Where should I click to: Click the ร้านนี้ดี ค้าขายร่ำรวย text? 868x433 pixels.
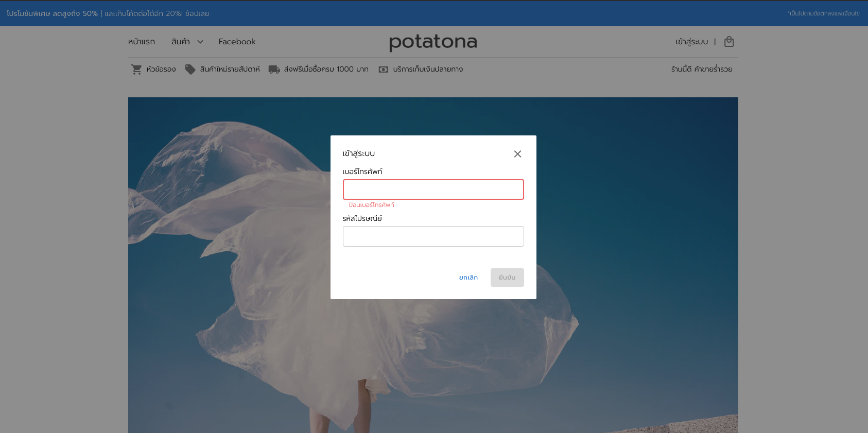click(701, 70)
